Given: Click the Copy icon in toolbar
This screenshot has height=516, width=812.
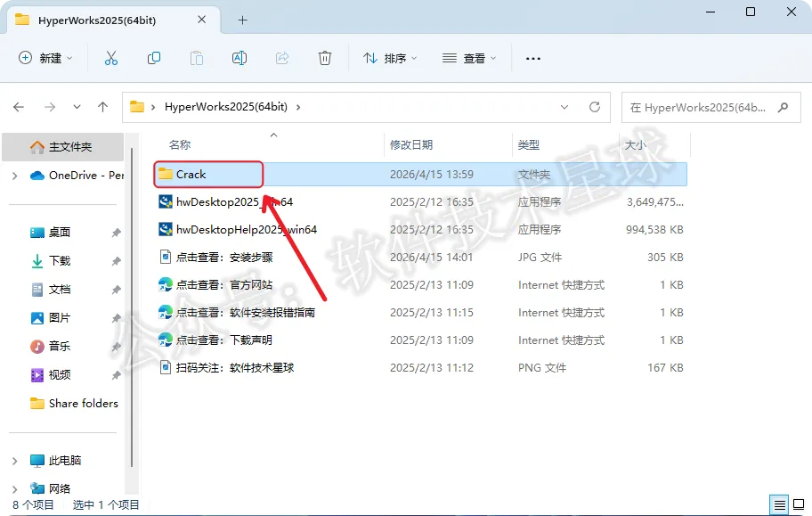Looking at the screenshot, I should (154, 58).
